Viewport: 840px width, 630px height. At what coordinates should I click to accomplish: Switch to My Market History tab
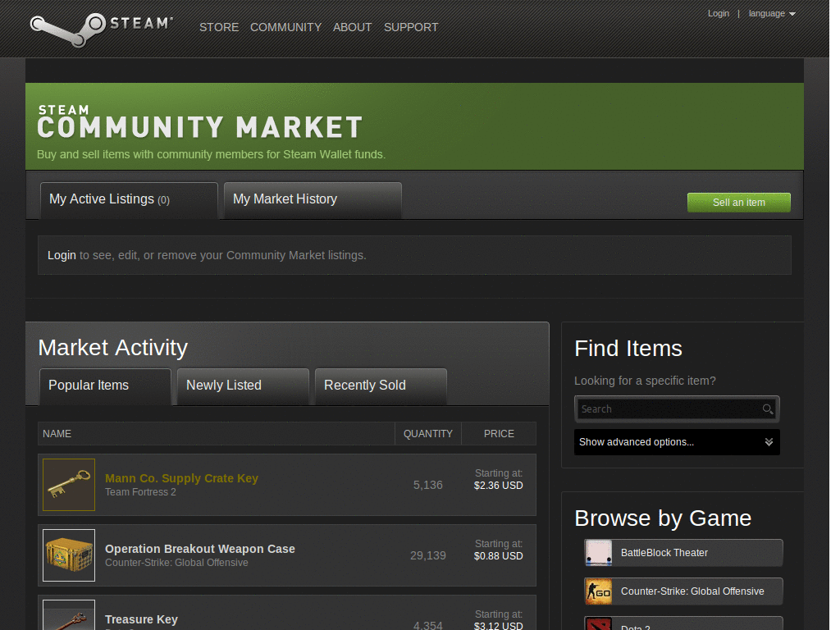(285, 199)
